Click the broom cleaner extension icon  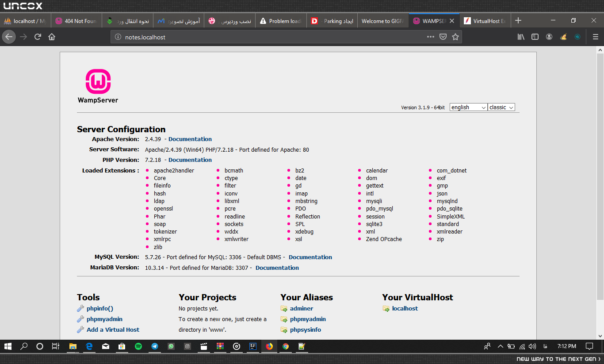click(x=563, y=37)
